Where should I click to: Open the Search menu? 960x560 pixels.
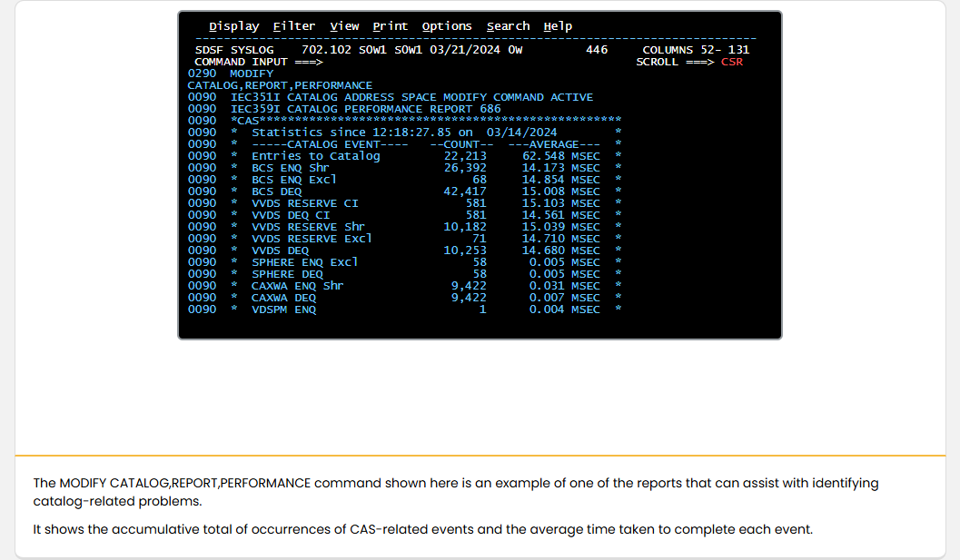pos(509,26)
